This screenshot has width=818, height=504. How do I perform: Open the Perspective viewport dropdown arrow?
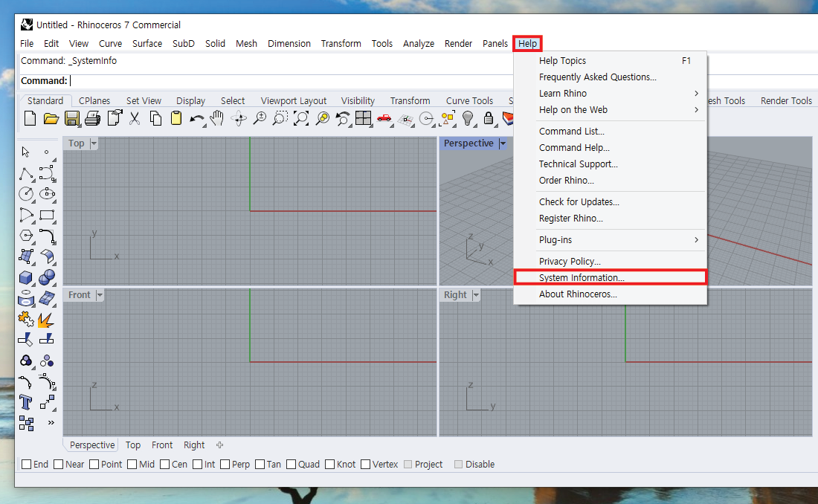(x=503, y=143)
